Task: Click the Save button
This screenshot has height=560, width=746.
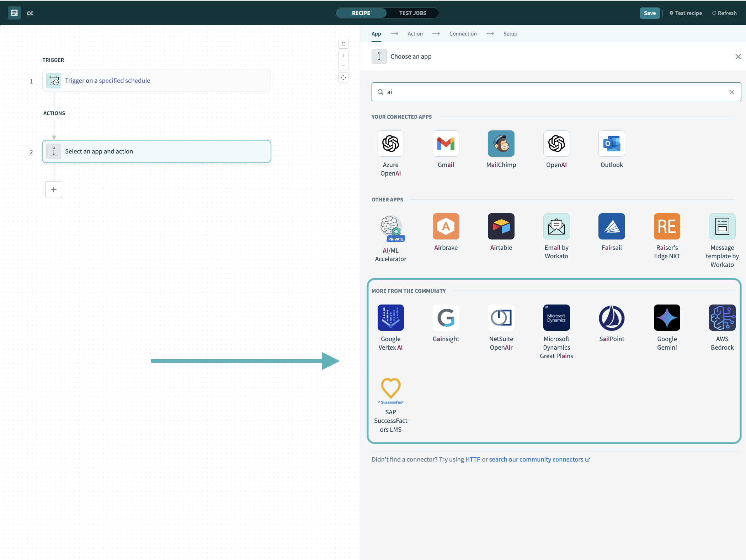Action: coord(649,13)
